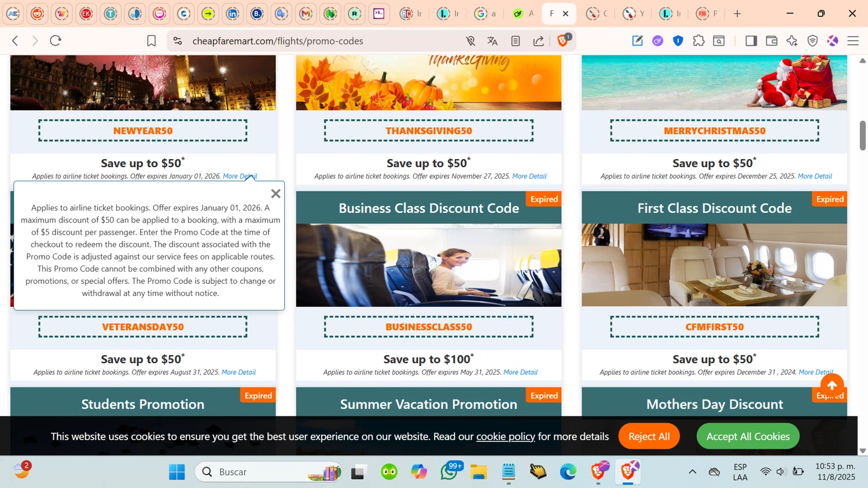868x488 pixels.
Task: Copy the NEWYEAR50 promo code
Action: 143,131
